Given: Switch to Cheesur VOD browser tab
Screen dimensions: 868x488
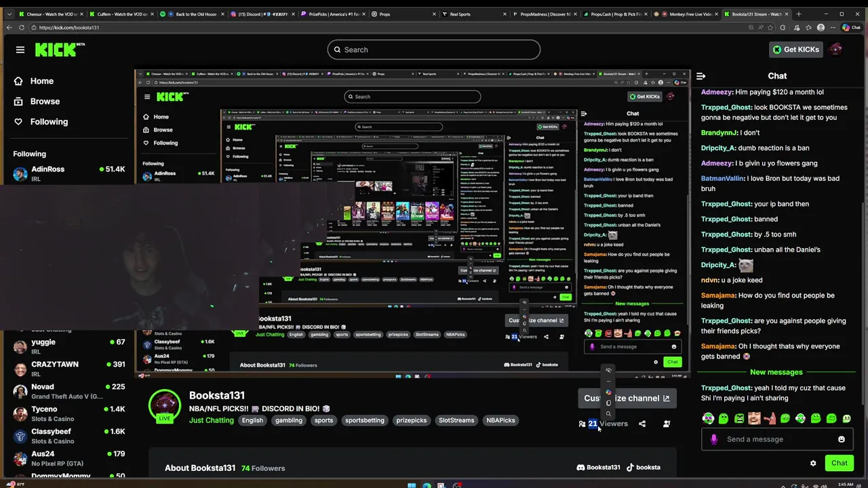Looking at the screenshot, I should click(x=50, y=14).
